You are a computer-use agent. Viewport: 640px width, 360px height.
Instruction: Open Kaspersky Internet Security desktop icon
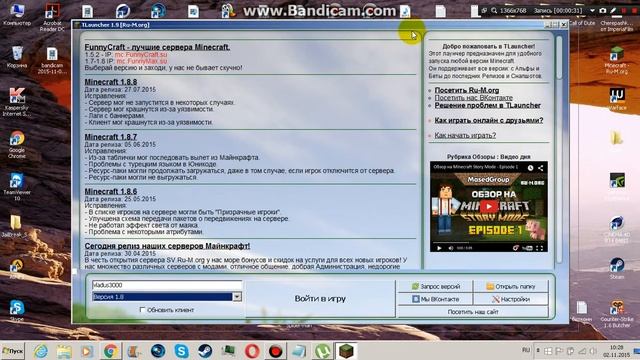click(x=16, y=102)
